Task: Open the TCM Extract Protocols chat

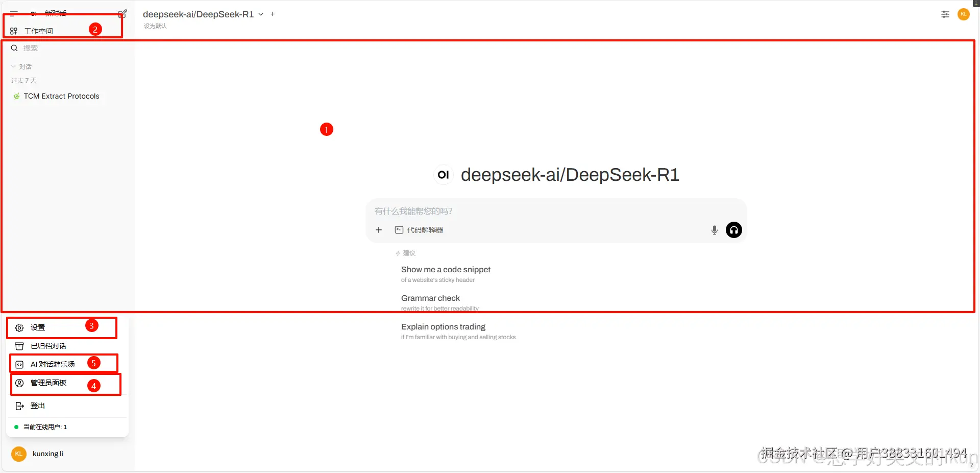Action: coord(62,96)
